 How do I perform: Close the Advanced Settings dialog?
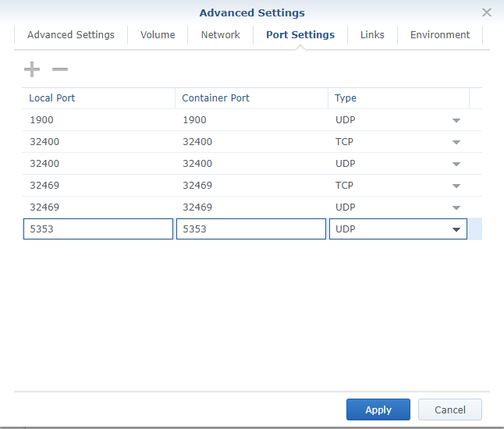click(x=487, y=12)
